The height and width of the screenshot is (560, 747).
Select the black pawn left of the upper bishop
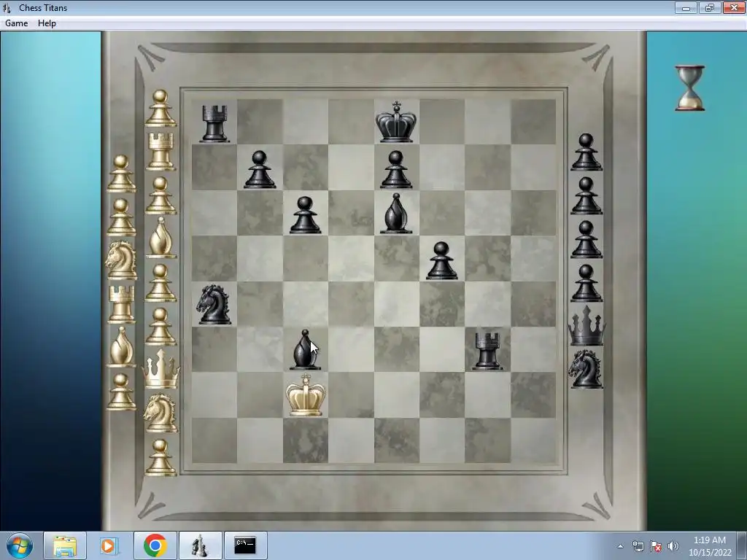305,215
